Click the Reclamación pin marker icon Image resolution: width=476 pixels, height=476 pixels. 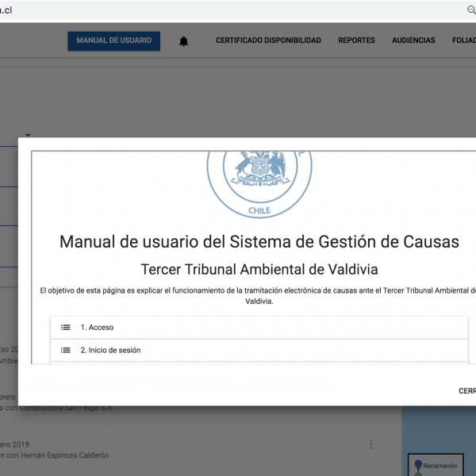417,464
